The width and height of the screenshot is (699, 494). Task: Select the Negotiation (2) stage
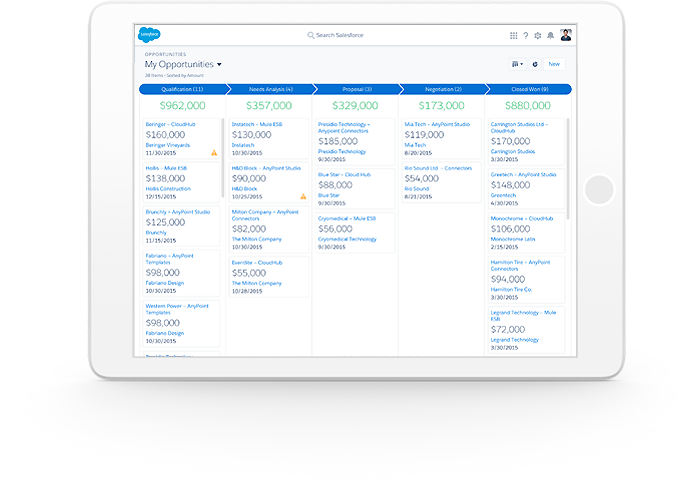[444, 89]
